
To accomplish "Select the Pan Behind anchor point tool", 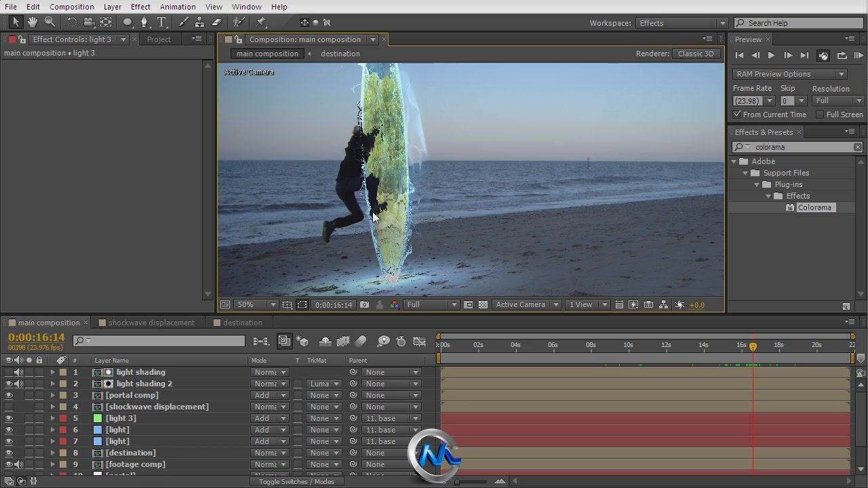I will pos(105,22).
